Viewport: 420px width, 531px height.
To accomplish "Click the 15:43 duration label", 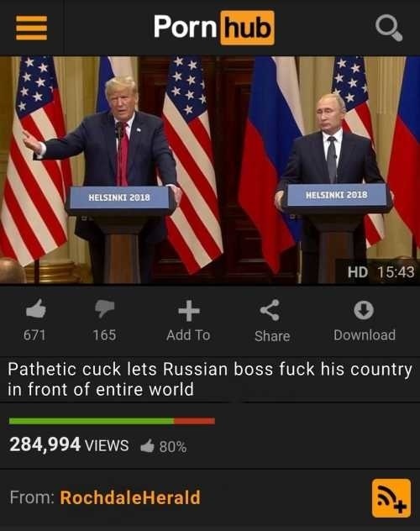I will [x=396, y=272].
